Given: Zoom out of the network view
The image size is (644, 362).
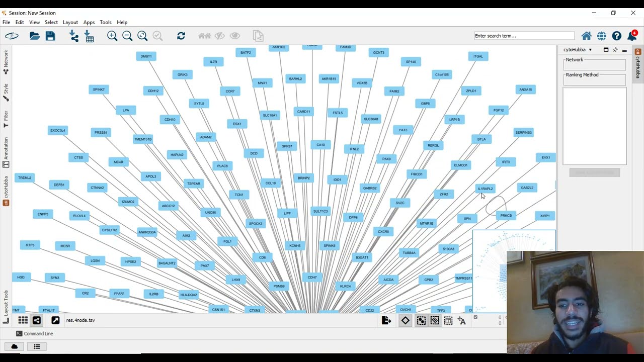Looking at the screenshot, I should [x=127, y=36].
